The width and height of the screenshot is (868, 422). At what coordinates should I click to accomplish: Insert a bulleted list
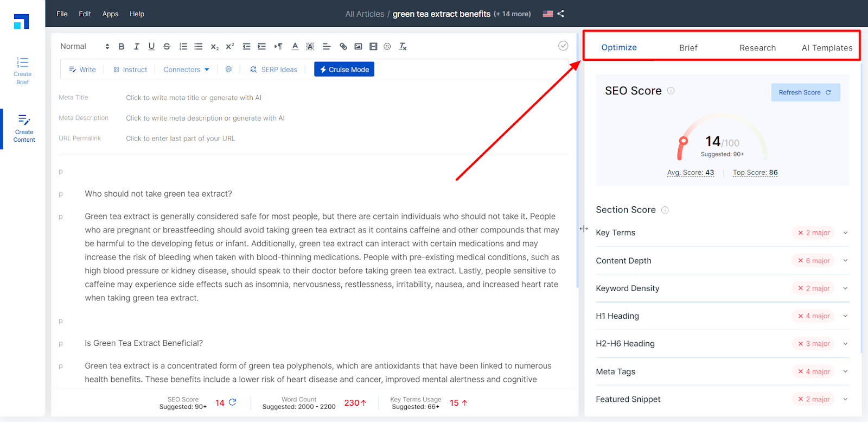[x=199, y=47]
